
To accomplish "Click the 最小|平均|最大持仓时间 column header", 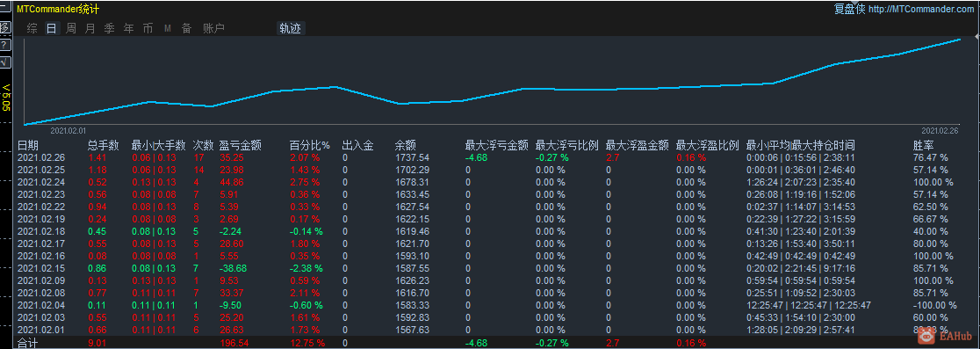I will click(x=801, y=145).
